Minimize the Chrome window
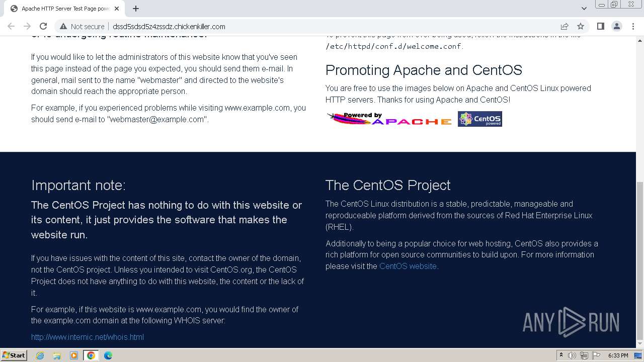This screenshot has height=362, width=644. [x=601, y=5]
